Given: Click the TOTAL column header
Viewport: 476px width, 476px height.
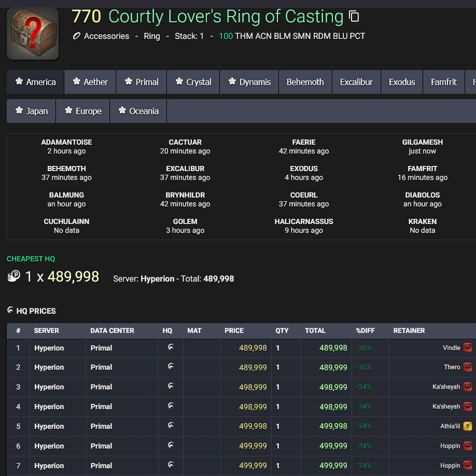Looking at the screenshot, I should tap(315, 331).
